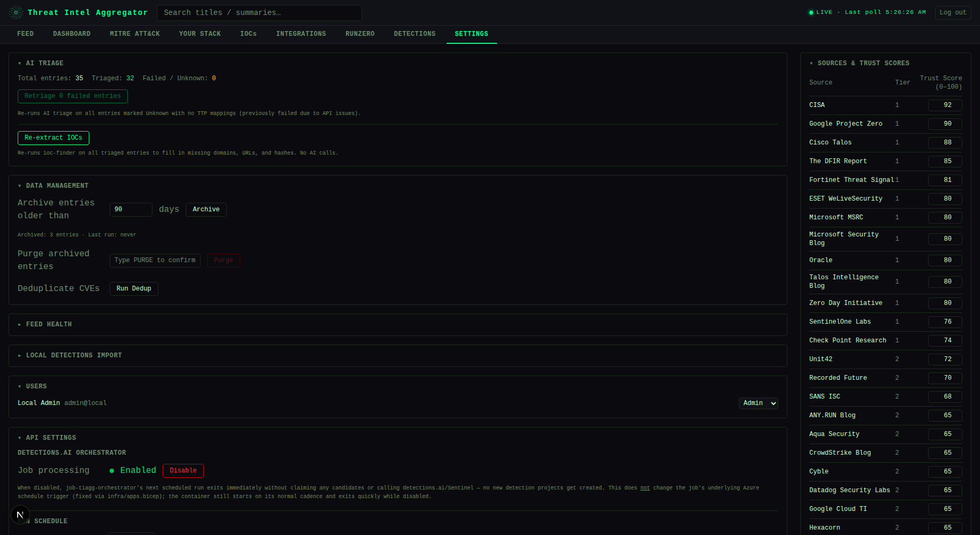Click the Archived 3 entries status line

click(77, 235)
